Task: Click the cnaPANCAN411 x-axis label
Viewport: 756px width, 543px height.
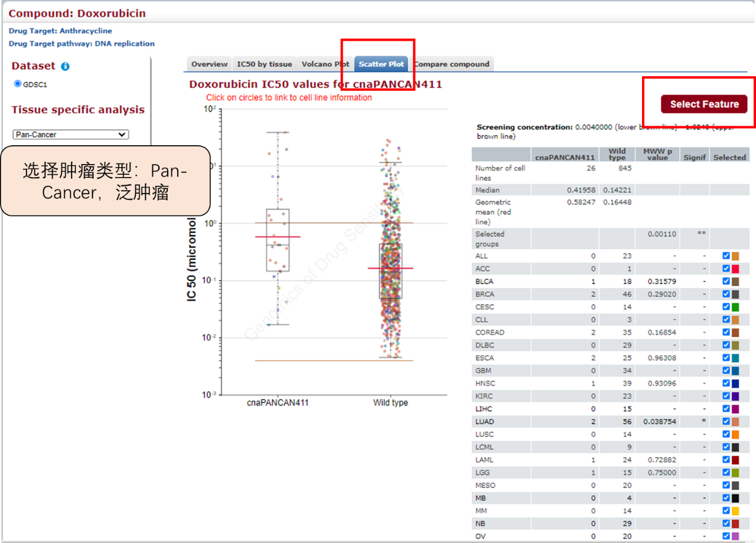Action: tap(278, 403)
